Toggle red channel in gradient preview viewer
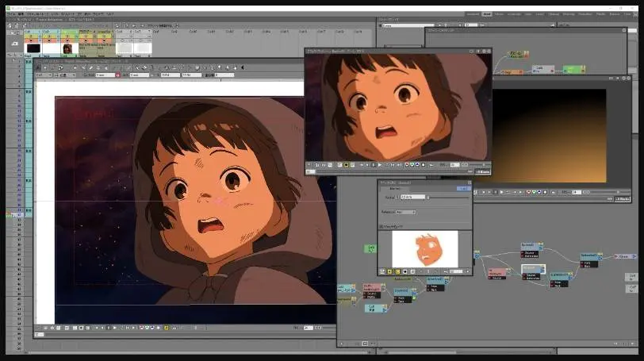644x361 pixels. click(528, 192)
